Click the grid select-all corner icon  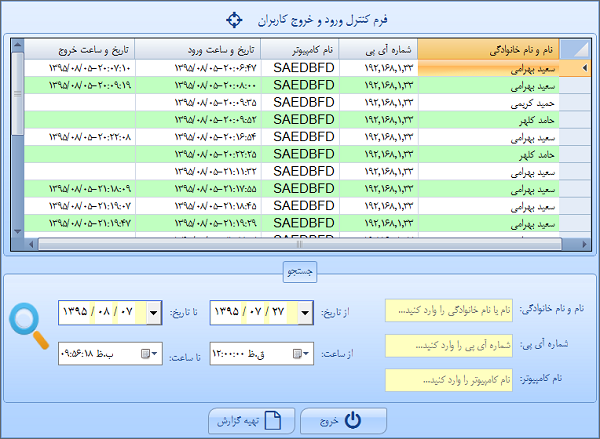[x=575, y=49]
